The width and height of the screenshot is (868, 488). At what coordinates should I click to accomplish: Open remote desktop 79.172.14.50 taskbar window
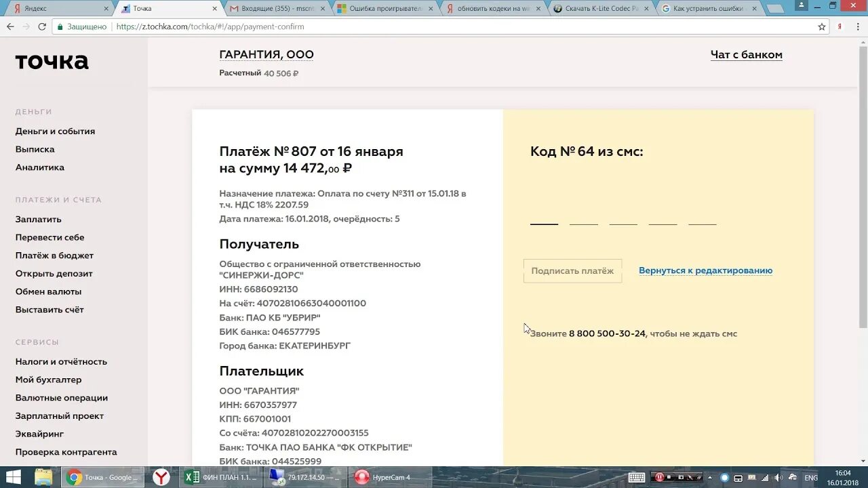307,477
